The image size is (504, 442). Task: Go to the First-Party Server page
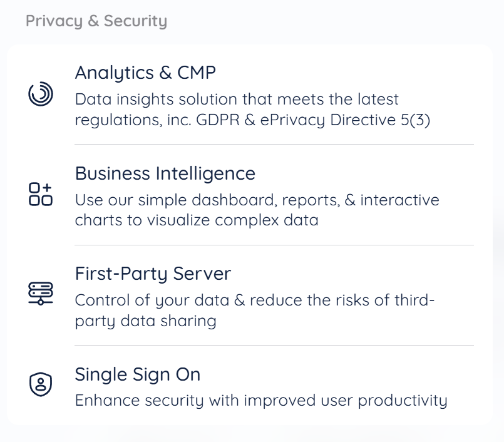pos(153,274)
